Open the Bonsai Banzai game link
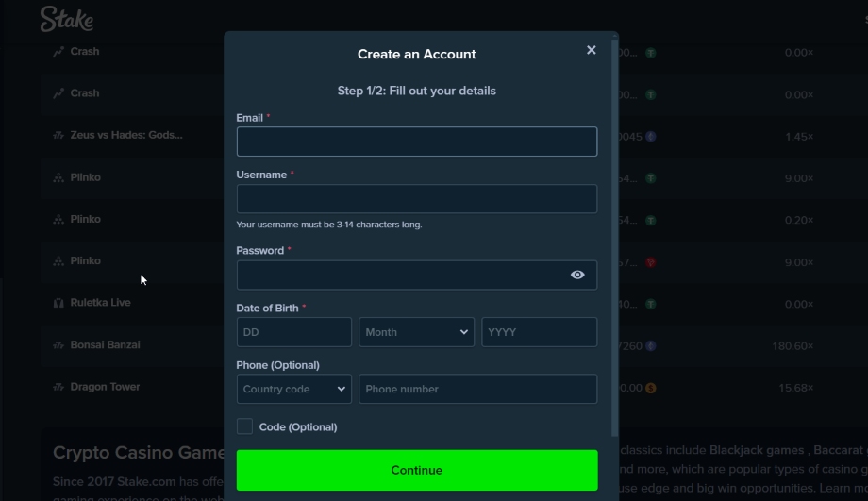 coord(105,345)
